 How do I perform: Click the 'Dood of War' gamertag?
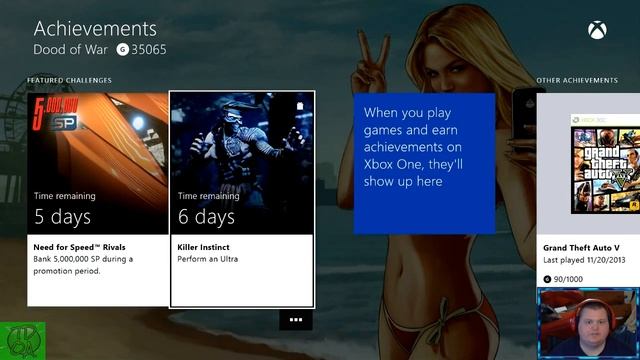pos(70,50)
